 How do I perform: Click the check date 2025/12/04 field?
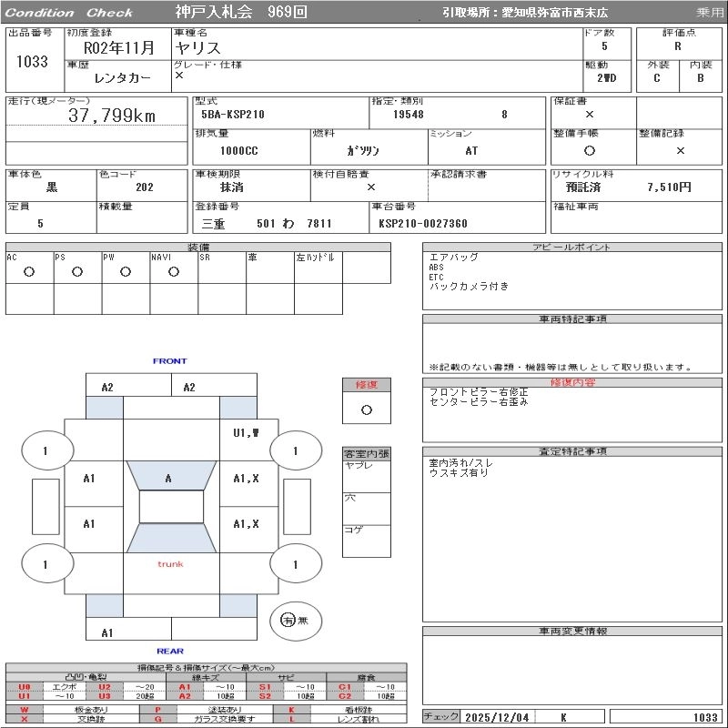[x=497, y=717]
